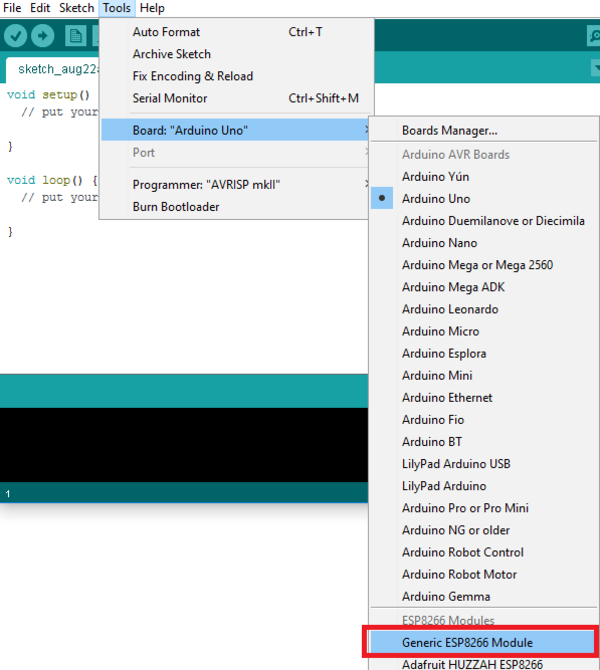The height and width of the screenshot is (670, 600).
Task: Choose Archive Sketch menu entry
Action: point(235,54)
